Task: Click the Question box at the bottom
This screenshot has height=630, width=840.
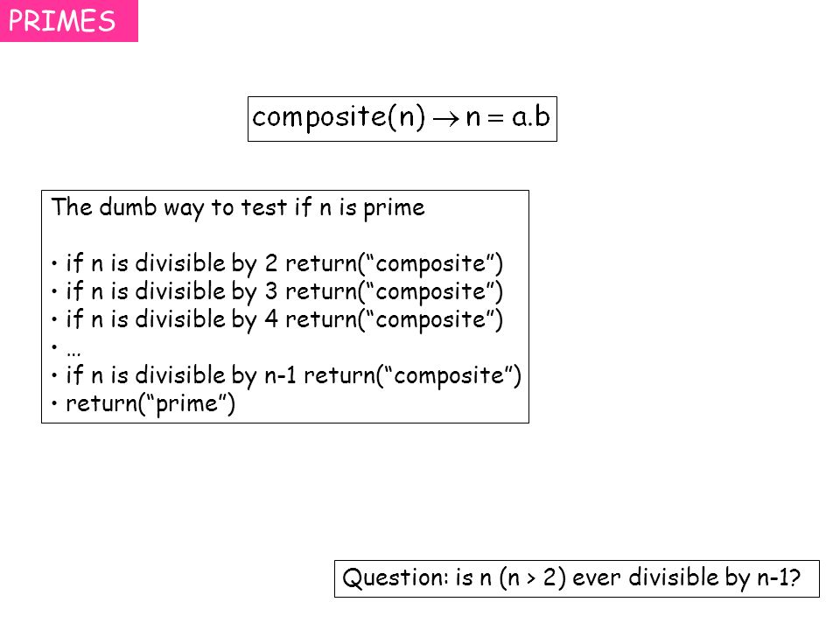Action: point(577,578)
